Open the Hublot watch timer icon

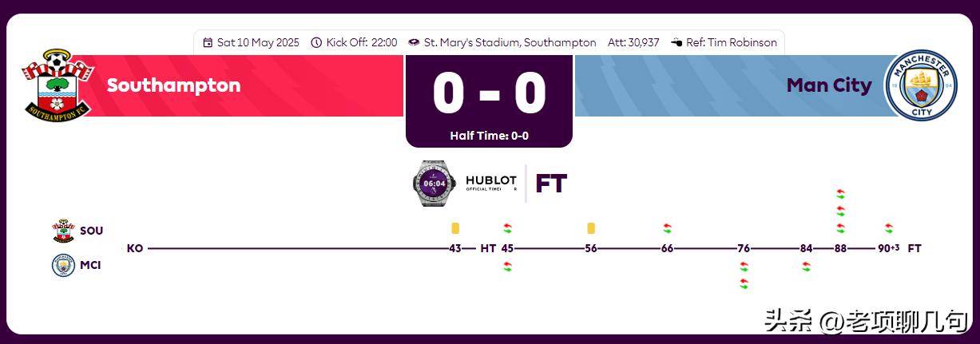coord(434,184)
